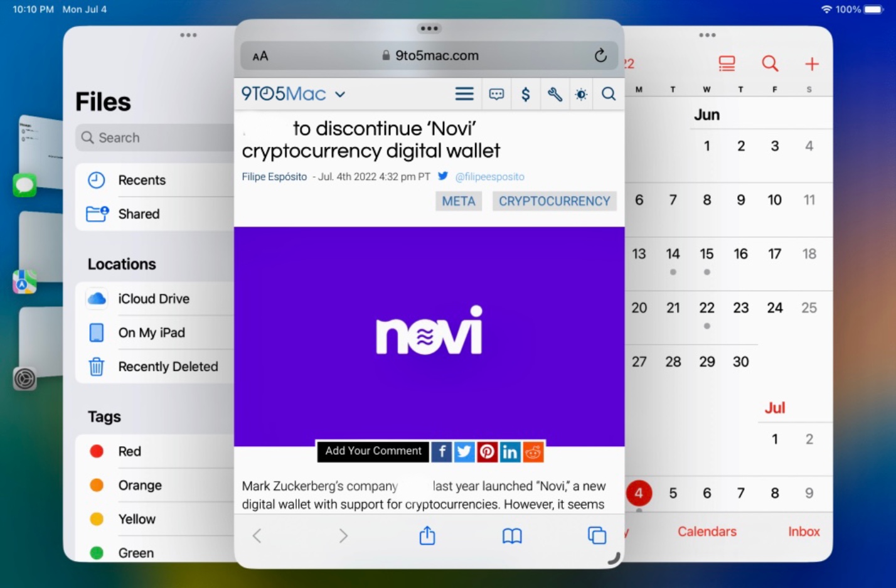Select the Red tag
Screen dimensions: 896x588
(155, 451)
